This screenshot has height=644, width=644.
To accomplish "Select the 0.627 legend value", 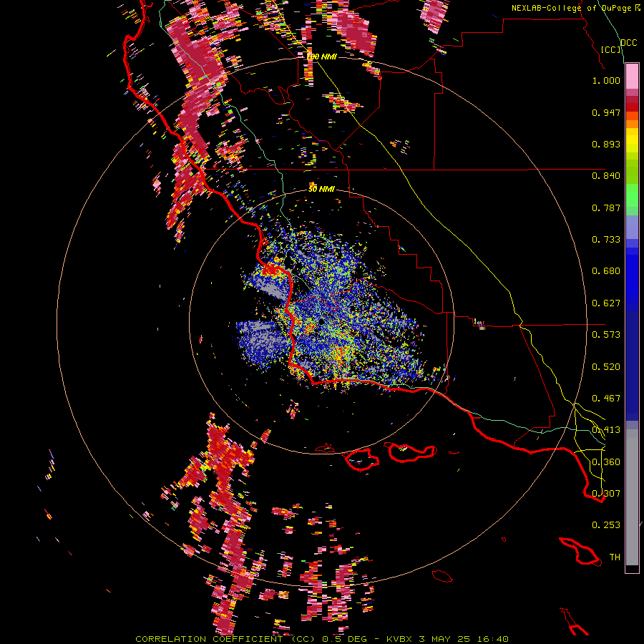I will 606,303.
